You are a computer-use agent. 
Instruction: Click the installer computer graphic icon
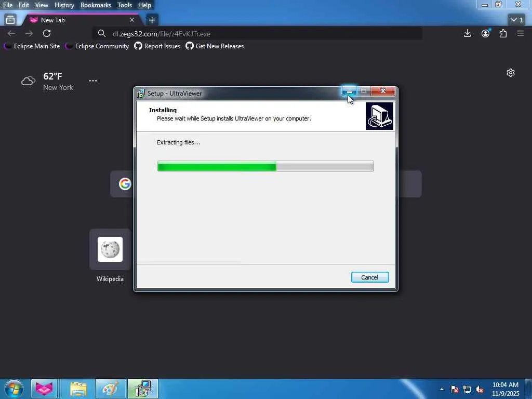379,116
